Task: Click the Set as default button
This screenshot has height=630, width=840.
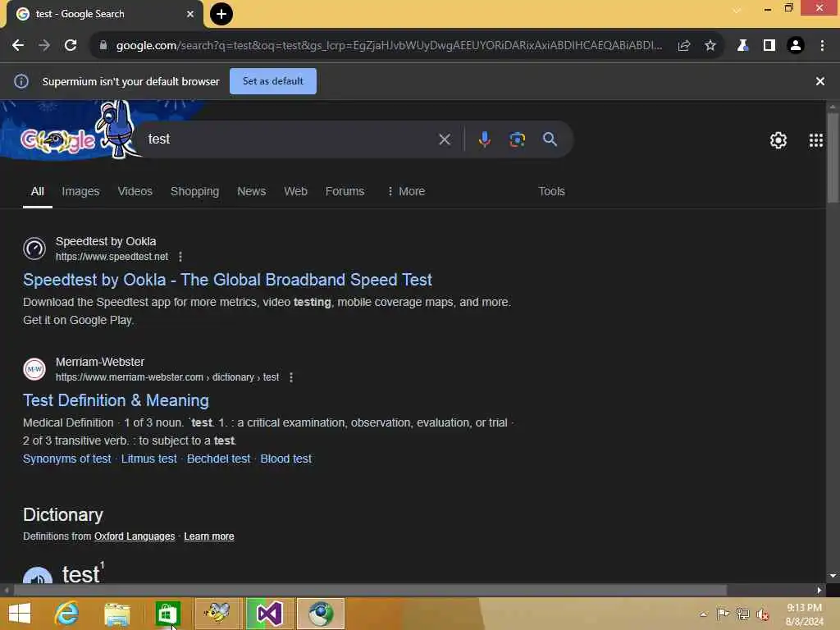Action: point(272,81)
